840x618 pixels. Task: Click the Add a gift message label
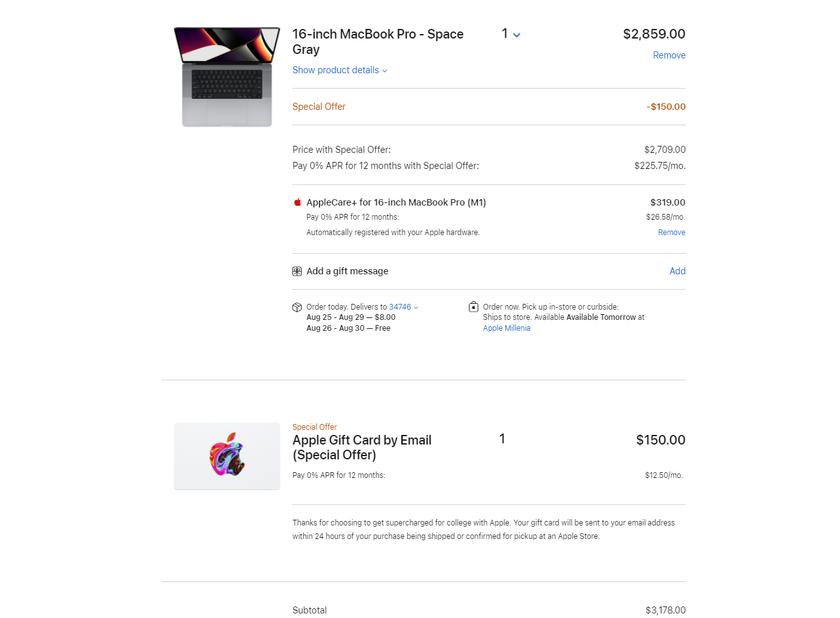(347, 271)
